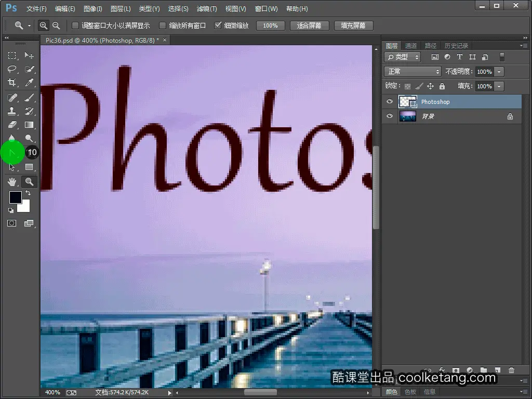Create a new layer from Layers panel
The width and height of the screenshot is (532, 399).
[x=497, y=370]
